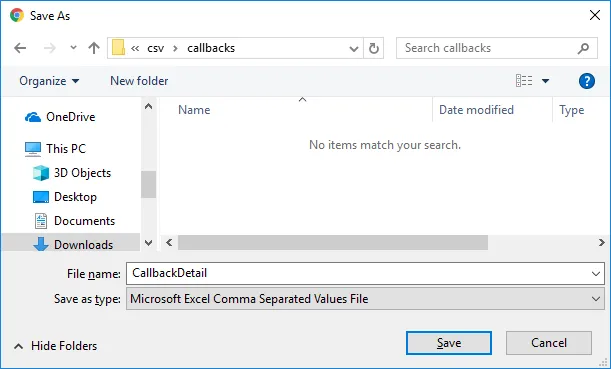Click the Chrome icon in title bar
Image resolution: width=611 pixels, height=369 pixels.
point(17,16)
